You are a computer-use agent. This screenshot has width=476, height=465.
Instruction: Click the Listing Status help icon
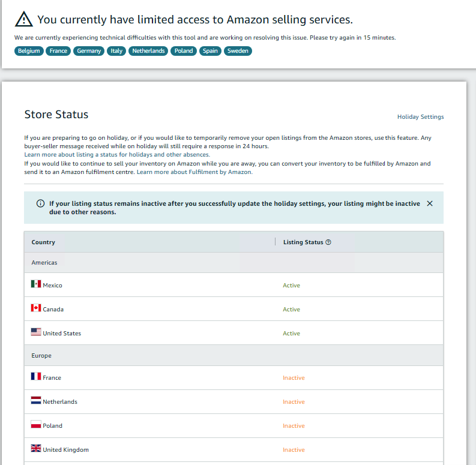coord(328,242)
